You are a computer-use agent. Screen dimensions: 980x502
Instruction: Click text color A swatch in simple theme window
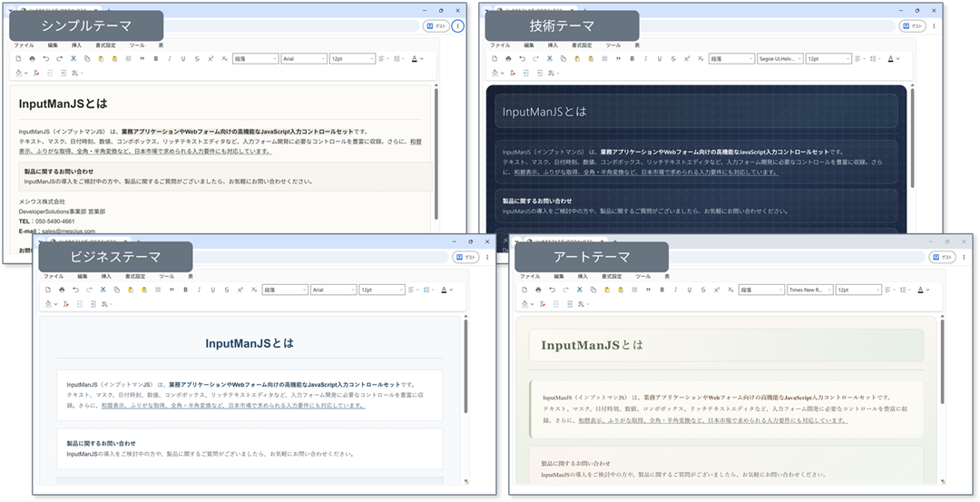coord(414,59)
